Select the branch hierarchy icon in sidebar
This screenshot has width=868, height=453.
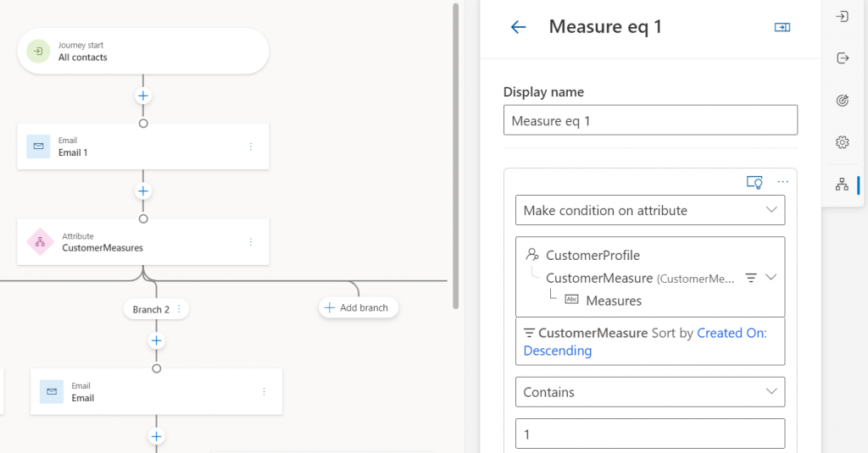[842, 184]
